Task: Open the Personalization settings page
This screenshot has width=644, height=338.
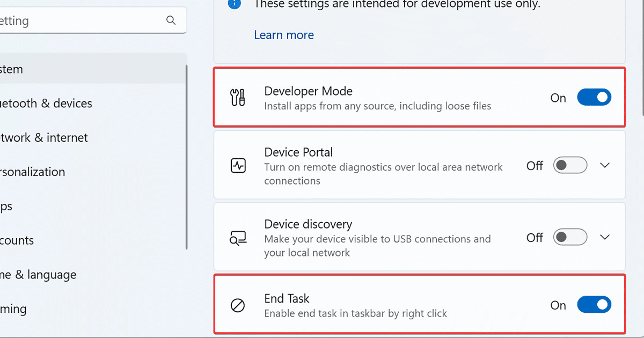Action: click(32, 172)
